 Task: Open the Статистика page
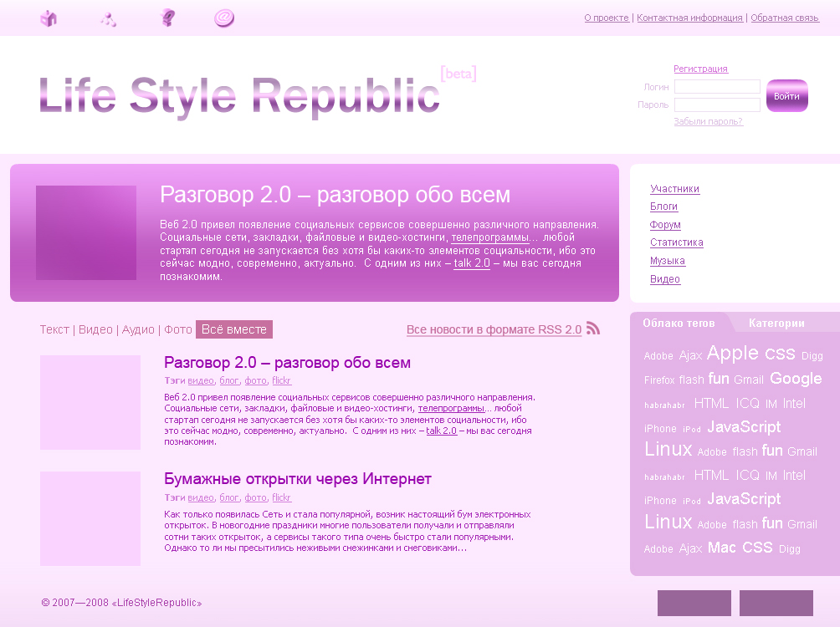coord(677,242)
